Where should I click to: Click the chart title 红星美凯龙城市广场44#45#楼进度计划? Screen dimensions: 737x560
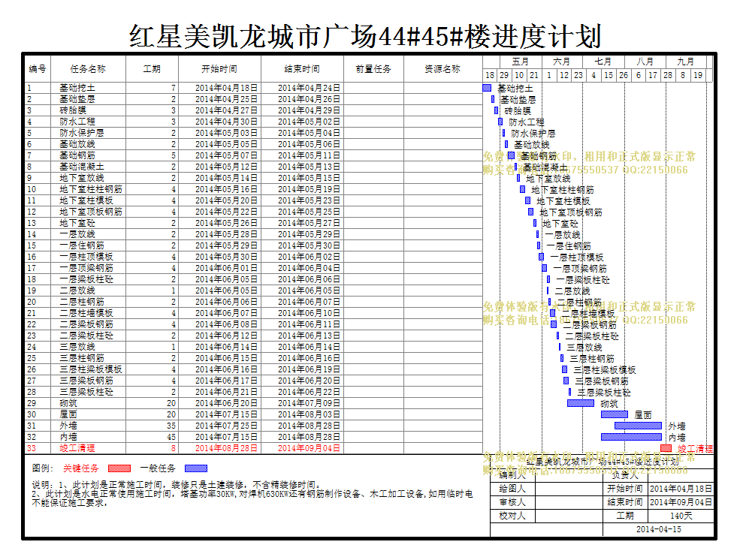click(365, 36)
